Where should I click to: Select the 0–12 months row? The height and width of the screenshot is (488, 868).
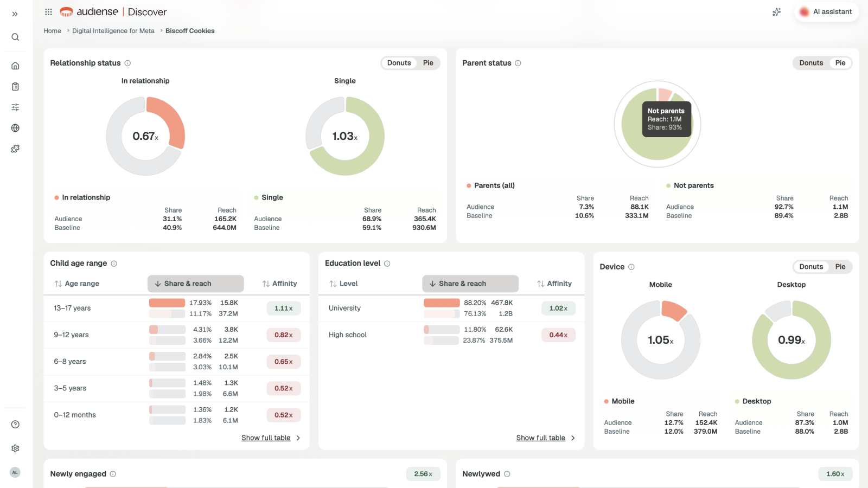pos(176,415)
